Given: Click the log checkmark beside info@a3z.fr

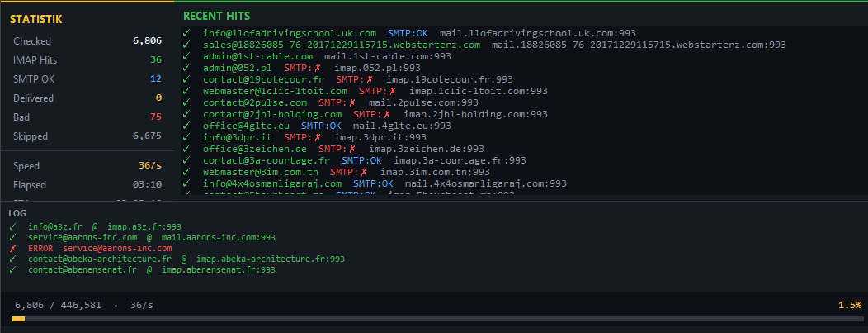Looking at the screenshot, I should coord(12,226).
